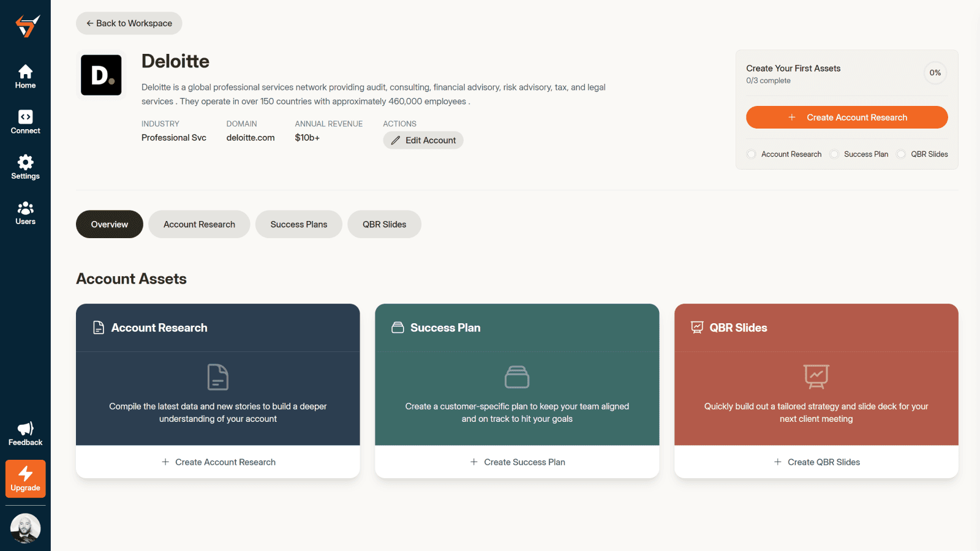Open the QBR Slides tab
980x551 pixels.
(384, 225)
